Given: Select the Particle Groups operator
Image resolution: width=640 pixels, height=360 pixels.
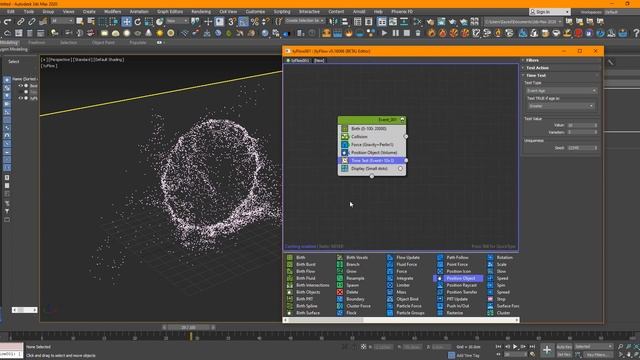Looking at the screenshot, I should (x=410, y=313).
